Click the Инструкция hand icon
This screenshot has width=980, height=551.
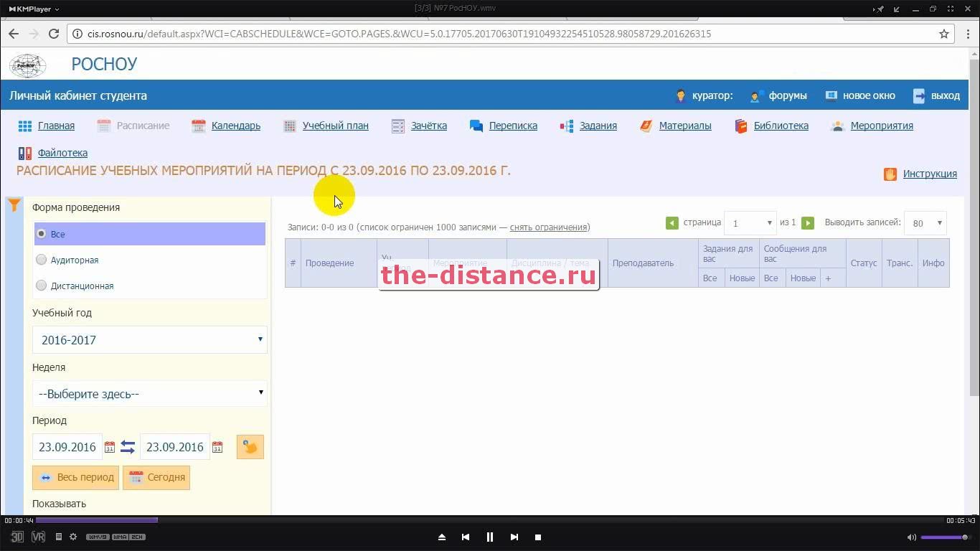coord(890,174)
